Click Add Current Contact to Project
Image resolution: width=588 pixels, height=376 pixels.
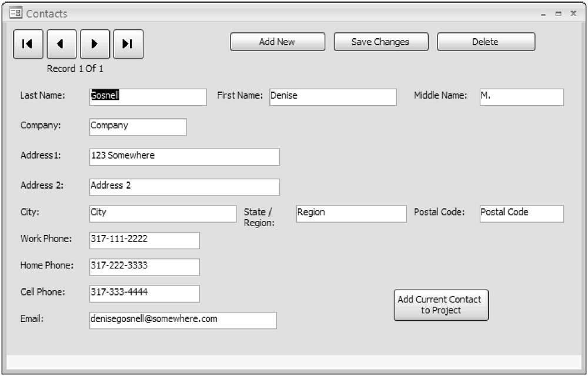[441, 305]
